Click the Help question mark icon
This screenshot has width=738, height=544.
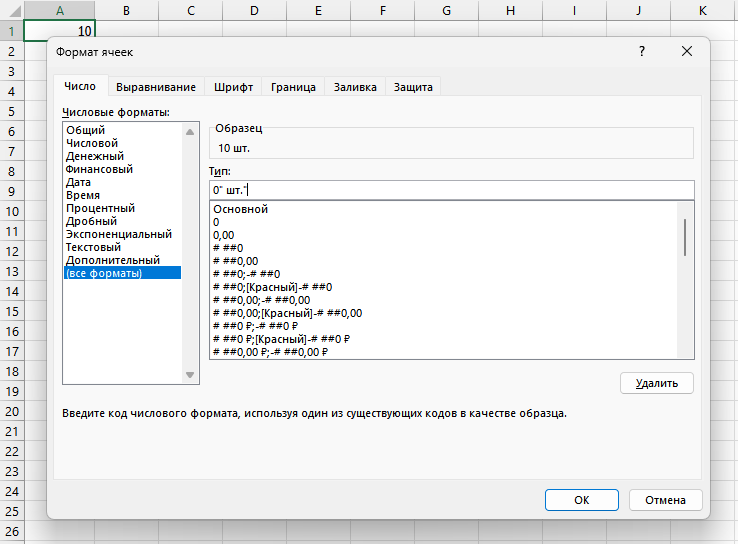642,52
